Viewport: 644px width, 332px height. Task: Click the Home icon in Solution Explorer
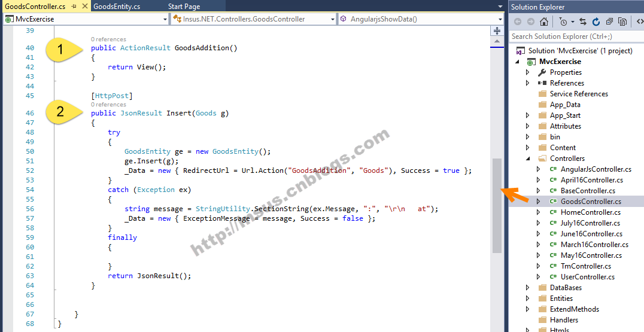544,22
